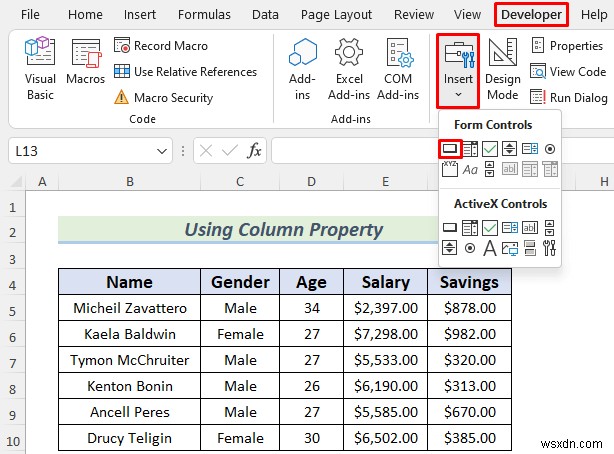Insert an ActiveX Text Box
This screenshot has width=614, height=454.
530,228
